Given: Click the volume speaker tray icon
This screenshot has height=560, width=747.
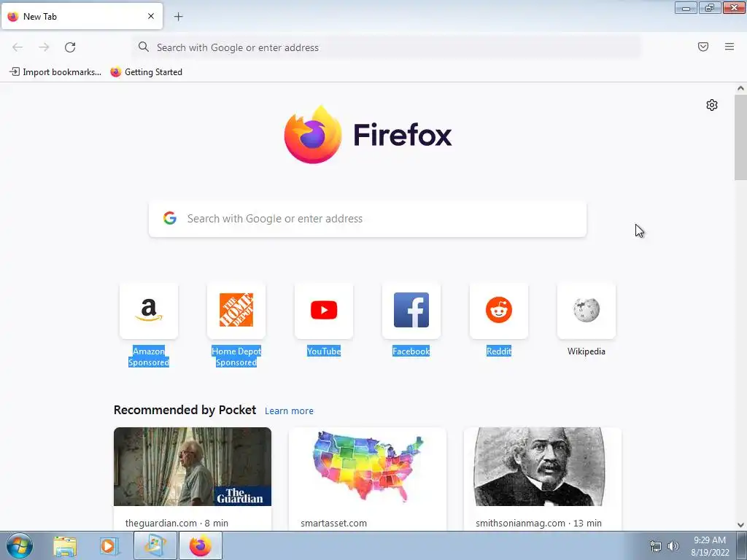Looking at the screenshot, I should click(673, 546).
